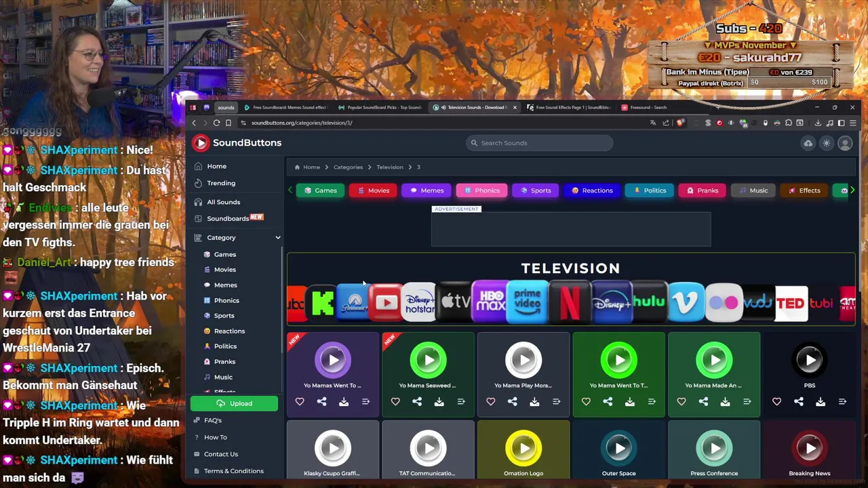Click the SoundButtons logo
868x488 pixels.
click(237, 143)
